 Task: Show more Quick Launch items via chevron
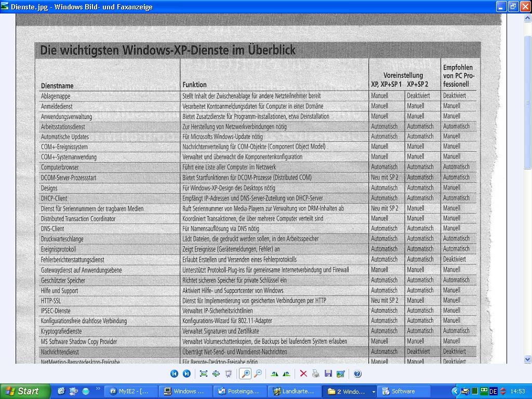(98, 389)
